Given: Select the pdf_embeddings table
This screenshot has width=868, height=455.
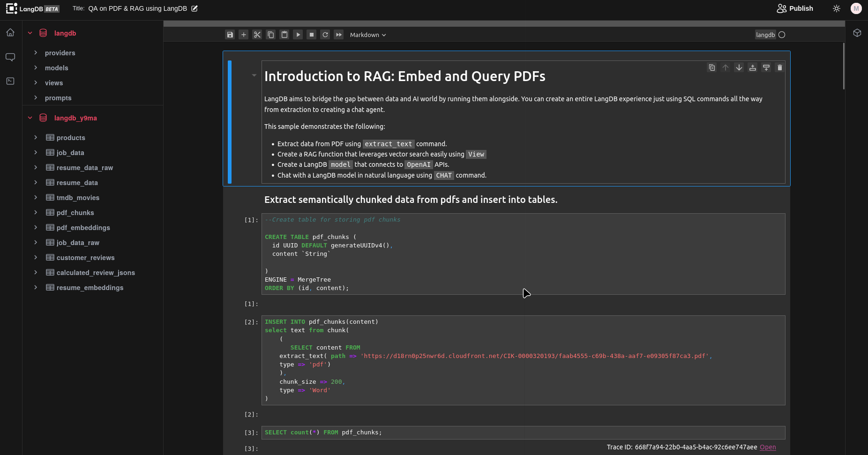Looking at the screenshot, I should [83, 228].
